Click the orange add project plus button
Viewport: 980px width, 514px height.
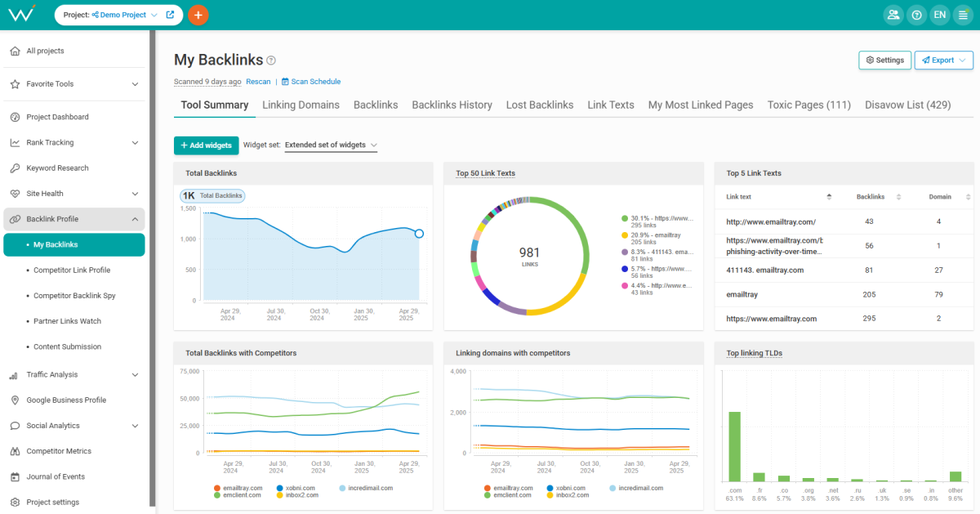pyautogui.click(x=198, y=15)
